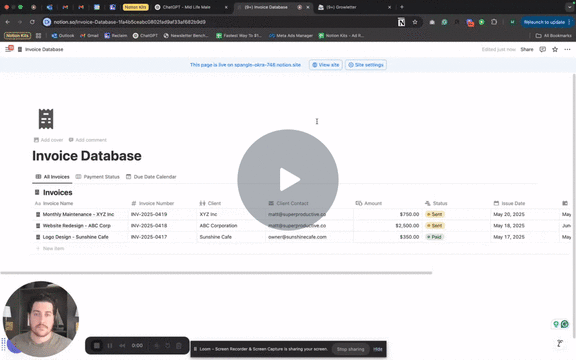576x360 pixels.
Task: Bookmark this page with the address bar star
Action: (x=415, y=22)
